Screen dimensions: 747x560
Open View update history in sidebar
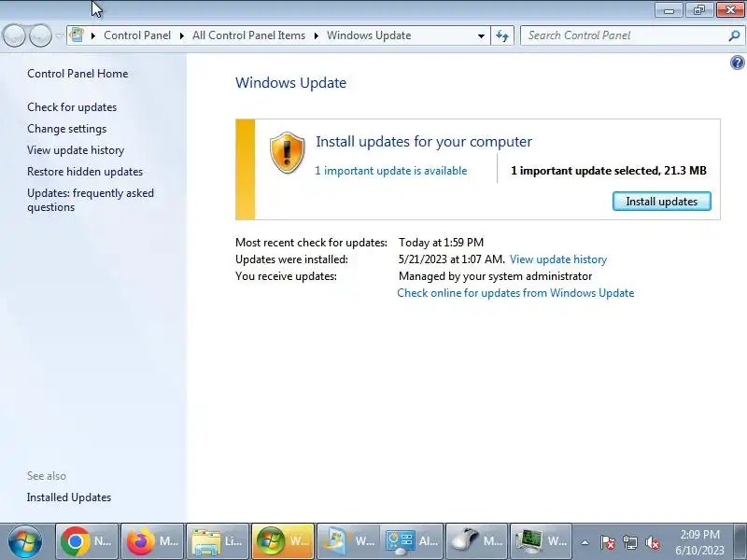click(76, 150)
